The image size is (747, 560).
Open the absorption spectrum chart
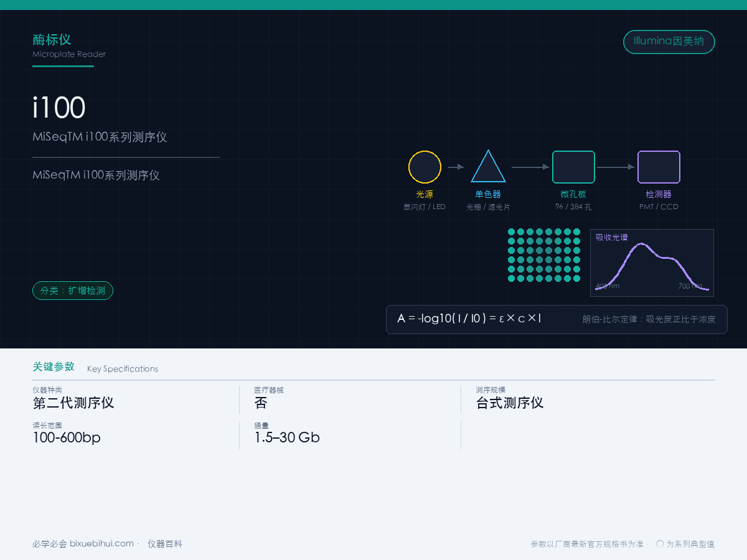652,263
